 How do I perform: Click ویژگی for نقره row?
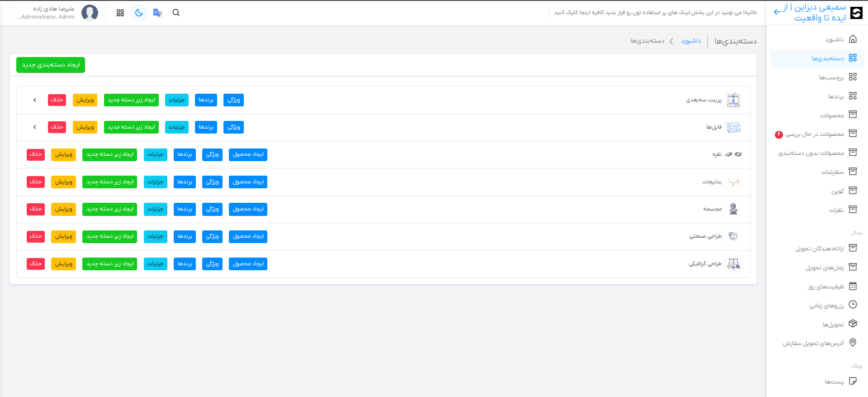(x=212, y=154)
